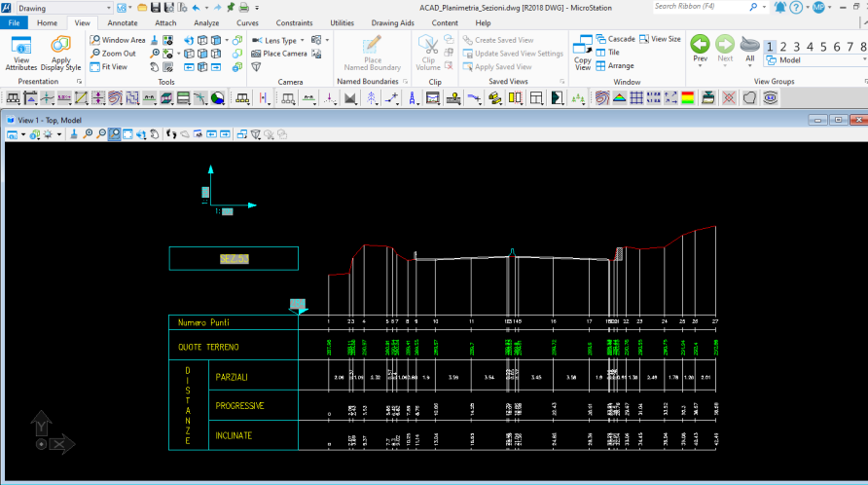Viewport: 868px width, 485px height.
Task: Toggle view number 5 in View Groups
Action: (823, 46)
